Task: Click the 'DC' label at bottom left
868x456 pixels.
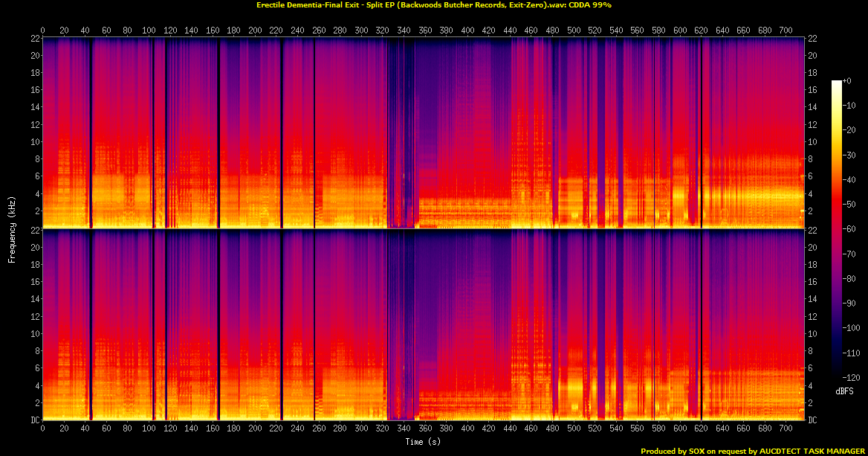Action: point(35,420)
